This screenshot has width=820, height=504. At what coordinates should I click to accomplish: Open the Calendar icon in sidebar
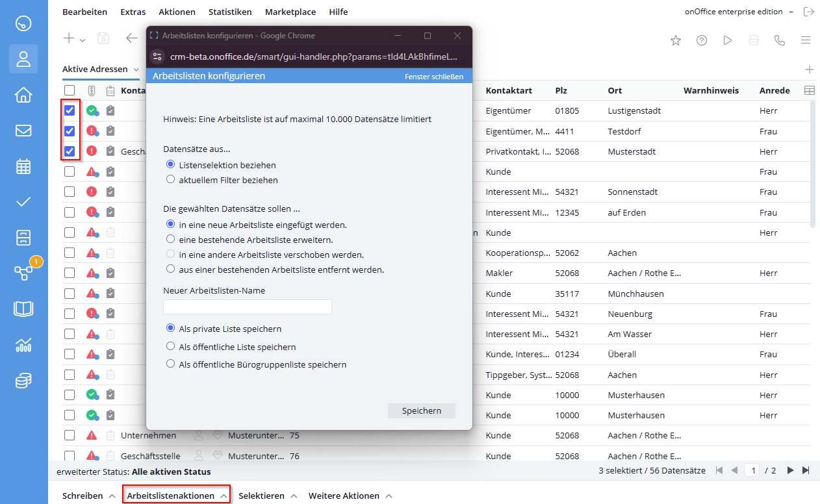coord(23,166)
